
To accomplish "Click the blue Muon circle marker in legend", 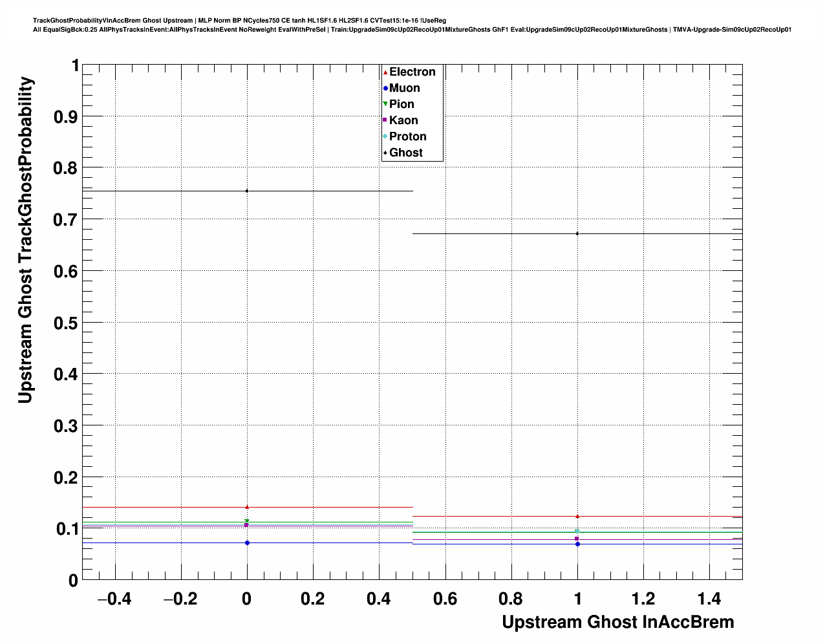I will coord(385,89).
